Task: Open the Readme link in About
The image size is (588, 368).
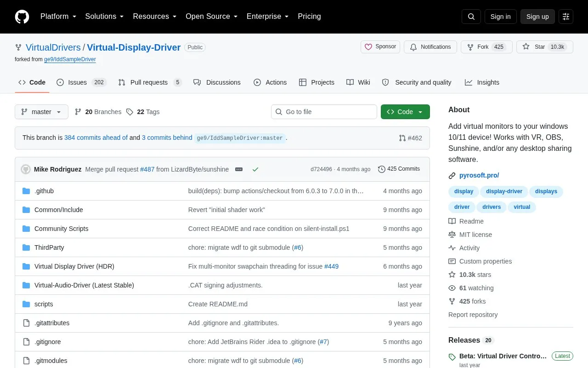Action: [466, 221]
